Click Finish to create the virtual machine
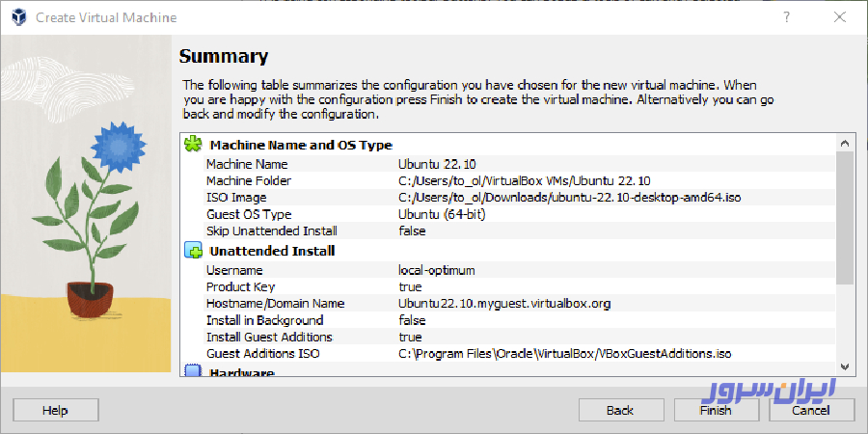The height and width of the screenshot is (434, 868). [716, 410]
